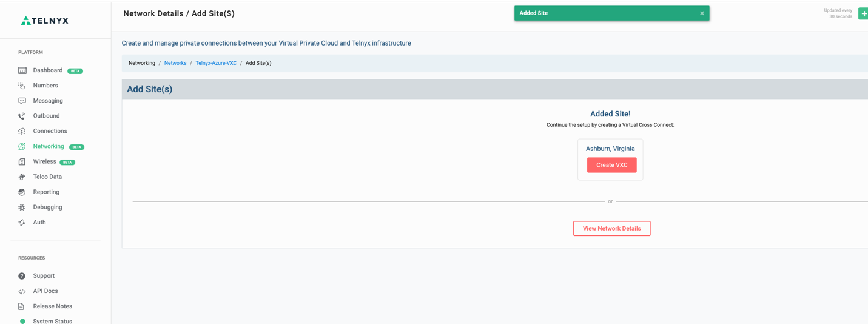This screenshot has width=868, height=324.
Task: Click the Add Site(s) breadcrumb text
Action: coord(258,63)
